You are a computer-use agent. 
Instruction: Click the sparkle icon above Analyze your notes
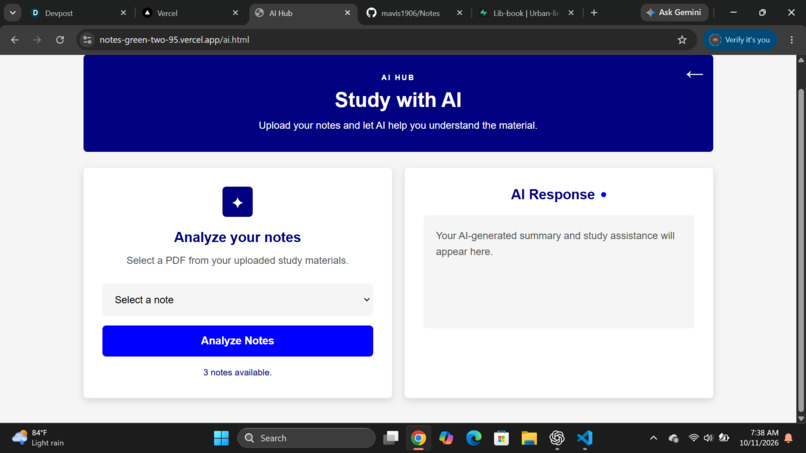point(237,202)
